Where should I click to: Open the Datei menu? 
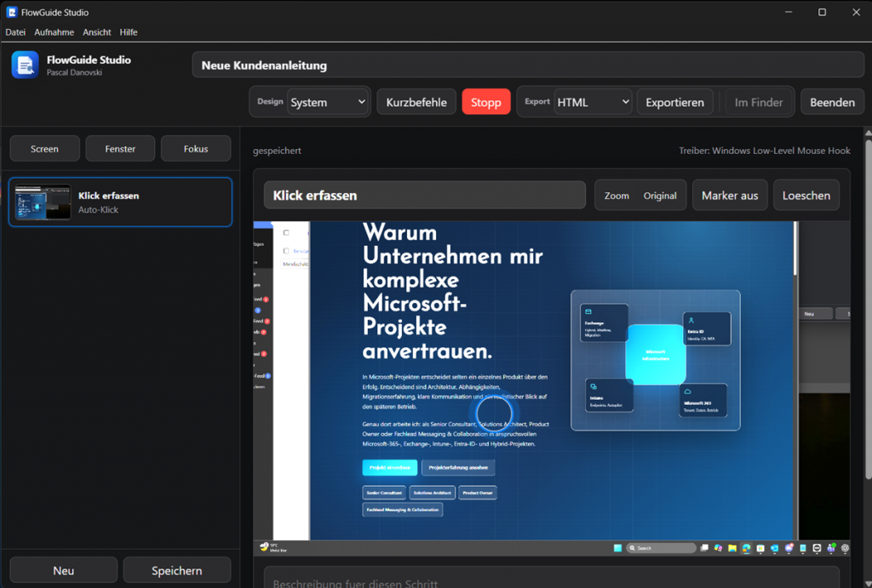tap(15, 32)
